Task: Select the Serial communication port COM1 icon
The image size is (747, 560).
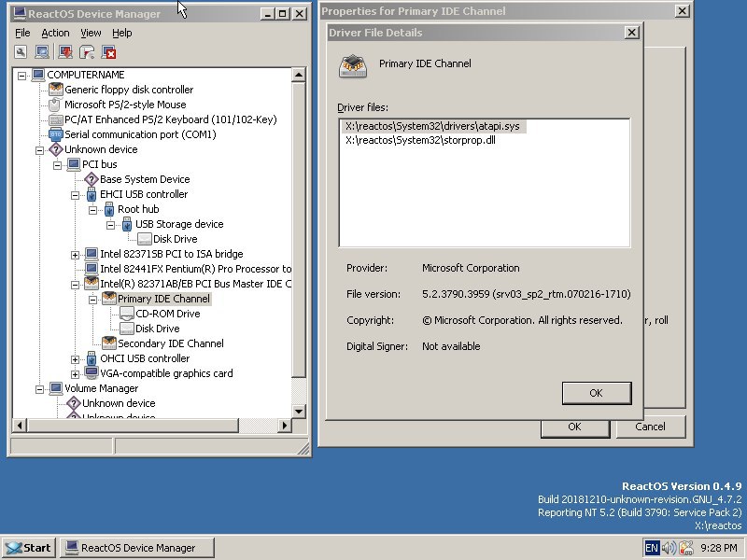Action: tap(56, 134)
